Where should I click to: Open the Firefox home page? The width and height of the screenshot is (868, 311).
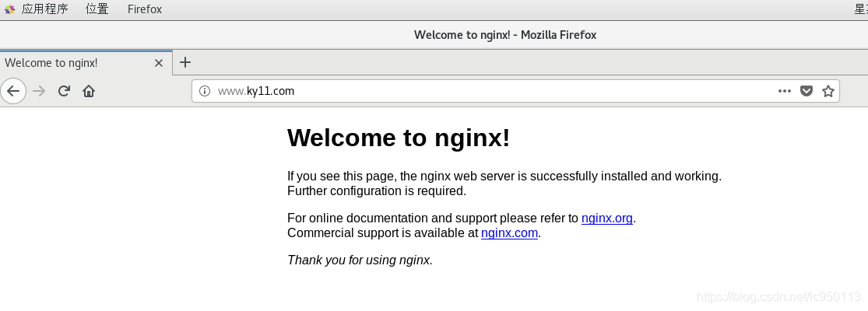pyautogui.click(x=89, y=91)
